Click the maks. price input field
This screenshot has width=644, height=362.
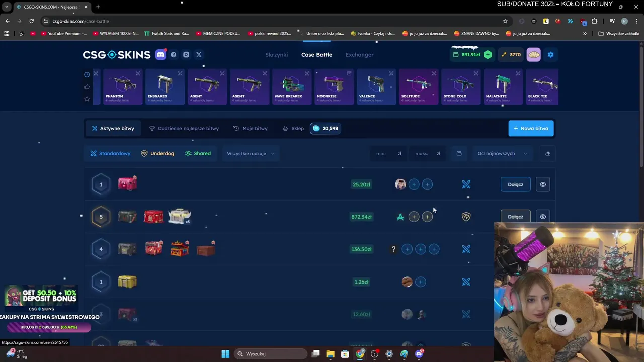pos(427,154)
